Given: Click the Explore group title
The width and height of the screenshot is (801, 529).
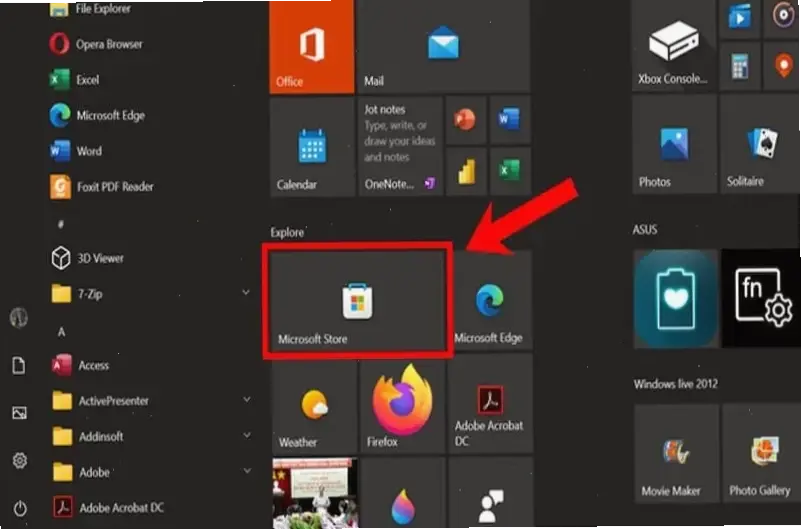Looking at the screenshot, I should point(287,232).
